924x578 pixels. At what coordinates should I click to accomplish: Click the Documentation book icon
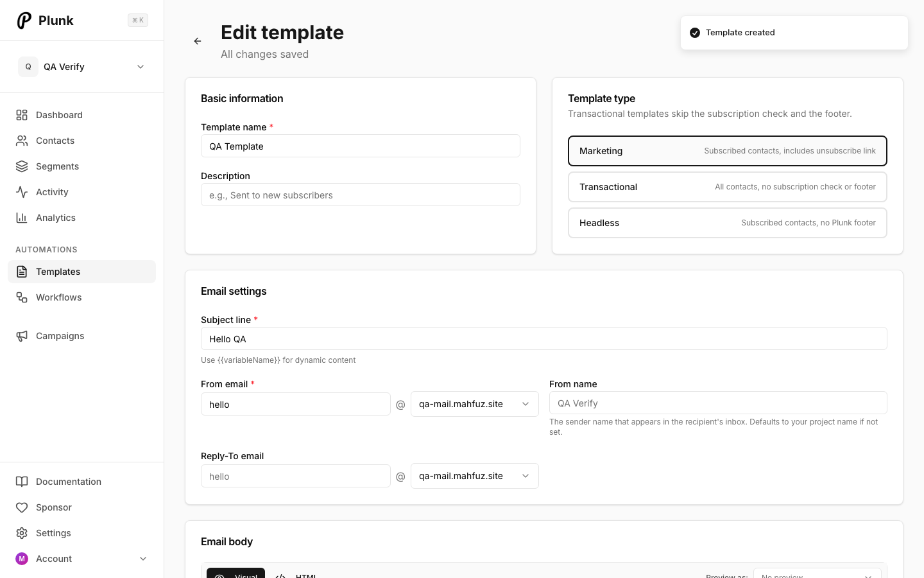click(x=22, y=482)
